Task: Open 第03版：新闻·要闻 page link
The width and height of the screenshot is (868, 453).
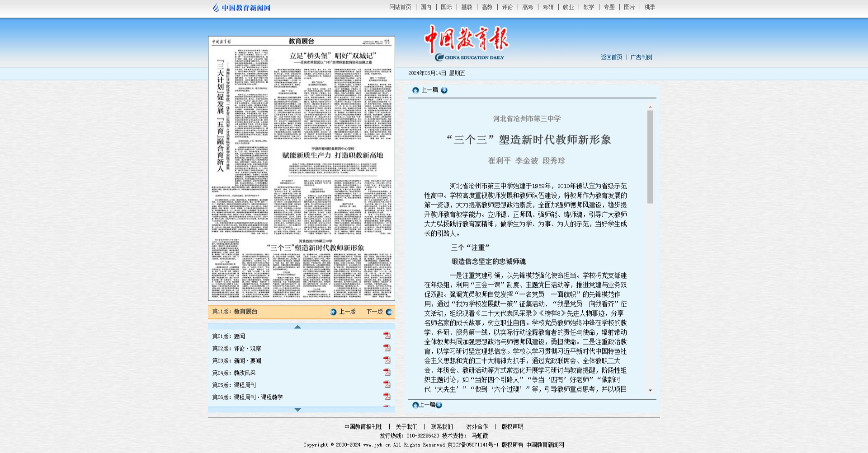Action: pos(237,361)
